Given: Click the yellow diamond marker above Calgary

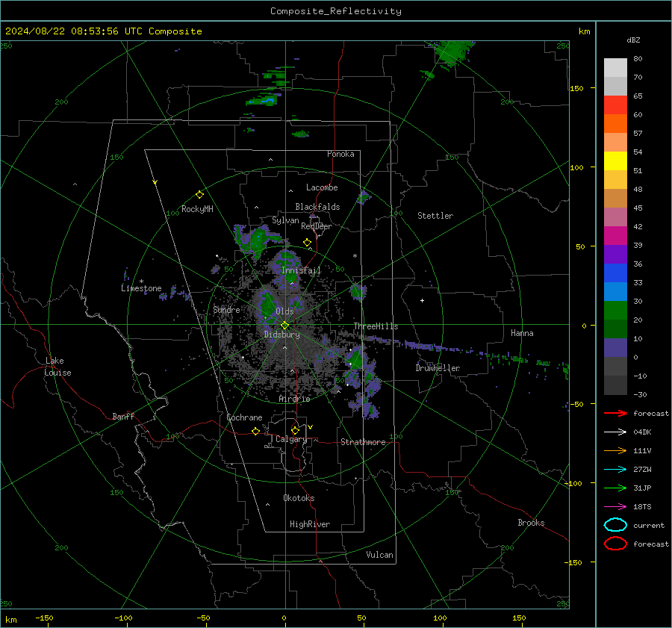Looking at the screenshot, I should tap(295, 430).
